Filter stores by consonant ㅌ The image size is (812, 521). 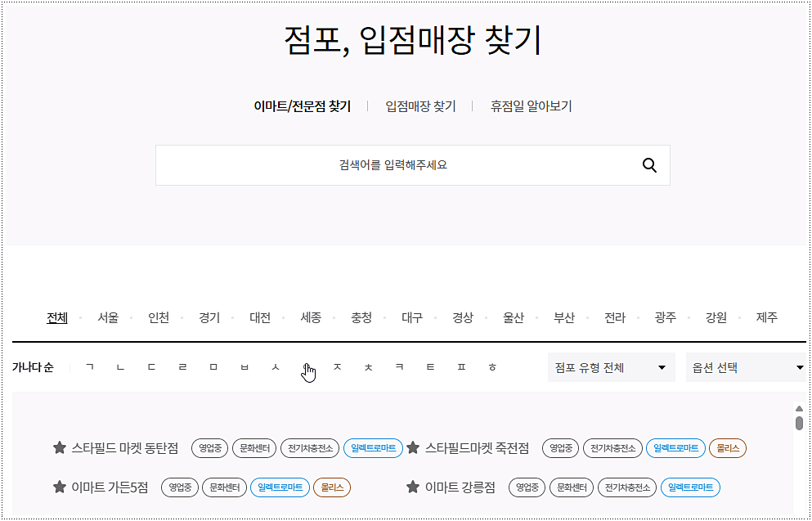[x=430, y=367]
